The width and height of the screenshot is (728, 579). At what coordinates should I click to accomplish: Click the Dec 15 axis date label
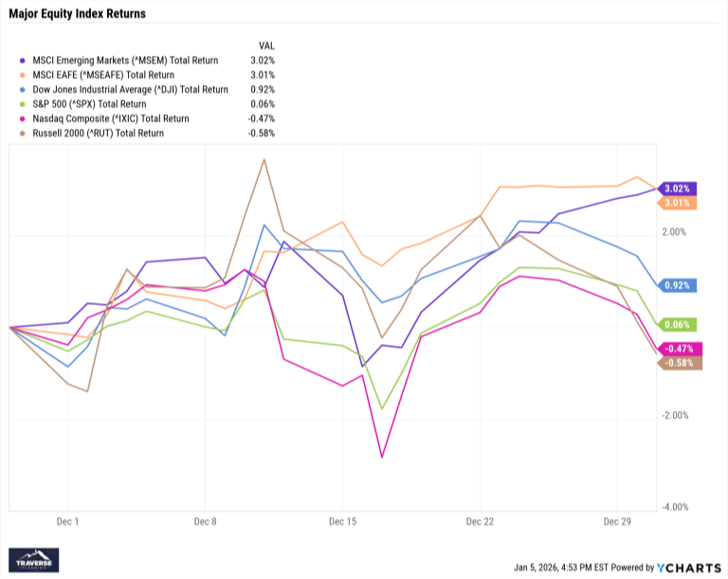(342, 522)
